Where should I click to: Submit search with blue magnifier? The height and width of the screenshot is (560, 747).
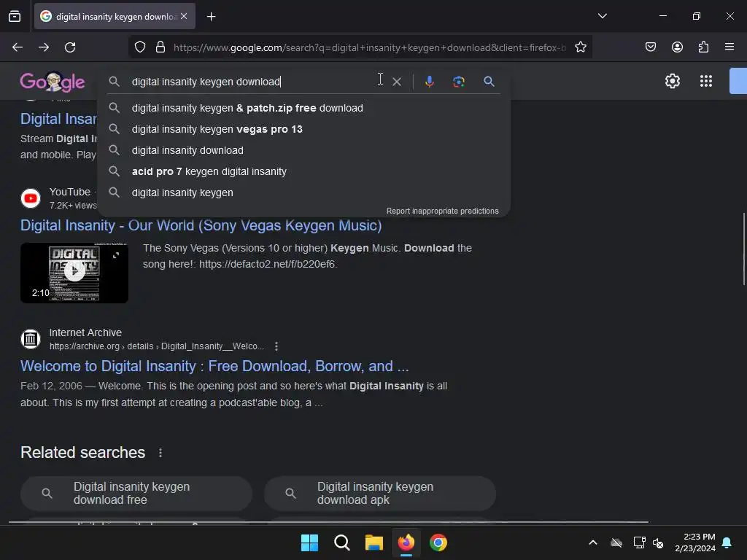489,82
